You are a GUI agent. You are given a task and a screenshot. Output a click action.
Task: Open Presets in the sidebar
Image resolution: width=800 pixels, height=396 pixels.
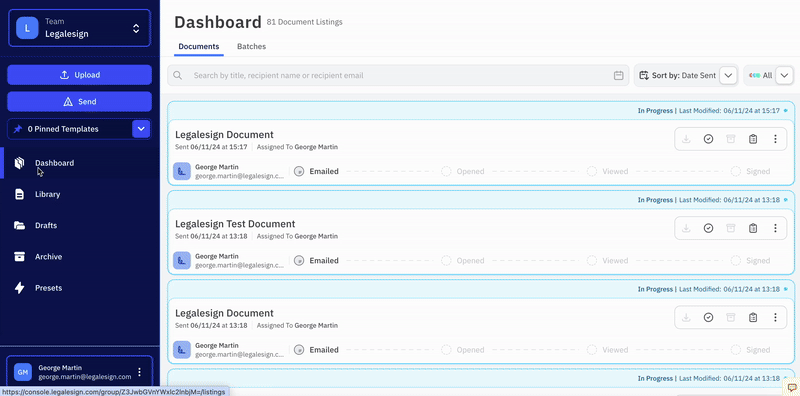pos(48,288)
